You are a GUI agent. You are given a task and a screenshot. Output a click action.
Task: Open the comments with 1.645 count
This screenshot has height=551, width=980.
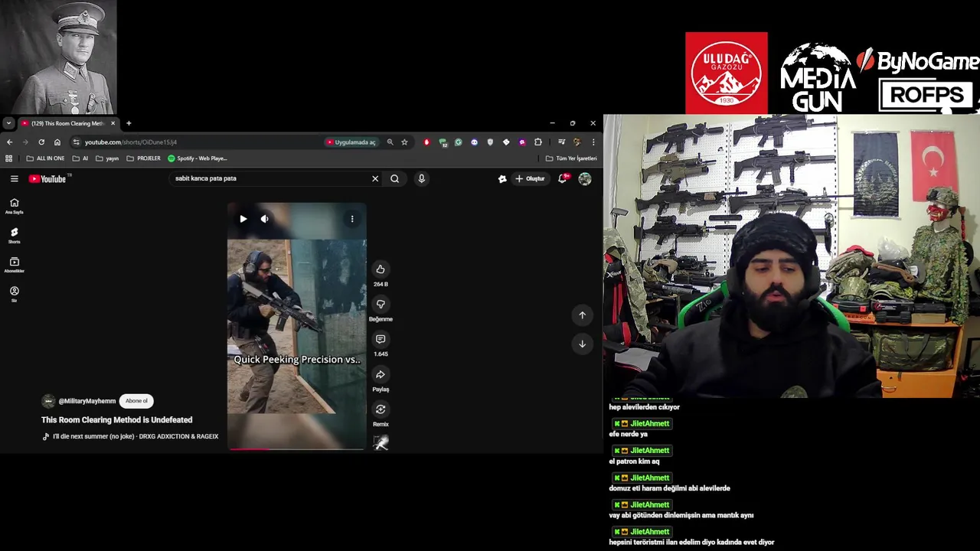(x=381, y=339)
